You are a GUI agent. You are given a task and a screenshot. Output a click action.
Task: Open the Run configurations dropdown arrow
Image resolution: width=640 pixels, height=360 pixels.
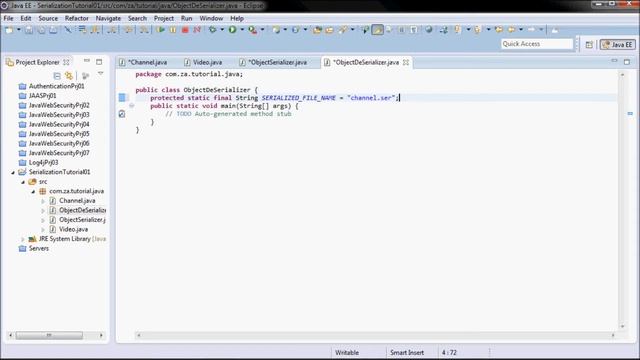click(x=242, y=30)
